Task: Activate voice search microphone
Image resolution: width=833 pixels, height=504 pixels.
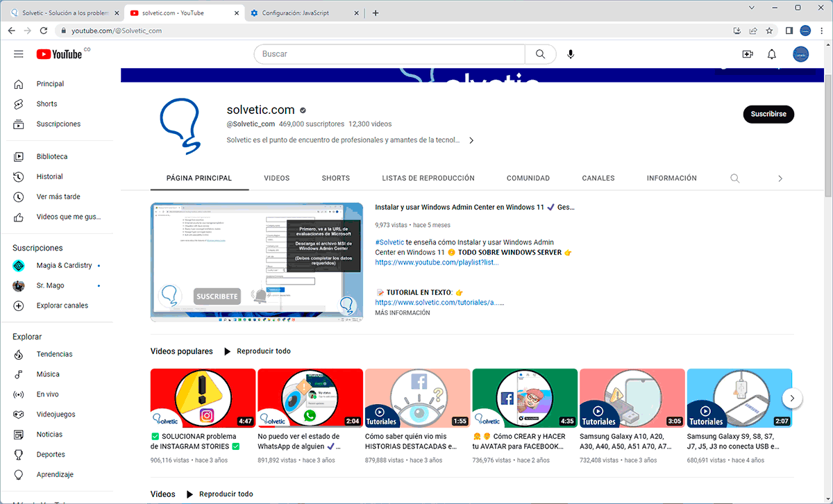Action: click(571, 54)
